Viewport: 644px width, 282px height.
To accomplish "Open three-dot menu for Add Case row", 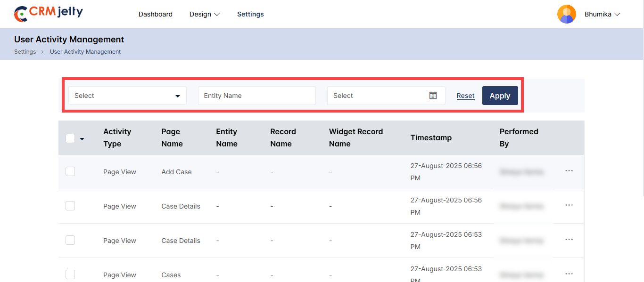I will 569,171.
